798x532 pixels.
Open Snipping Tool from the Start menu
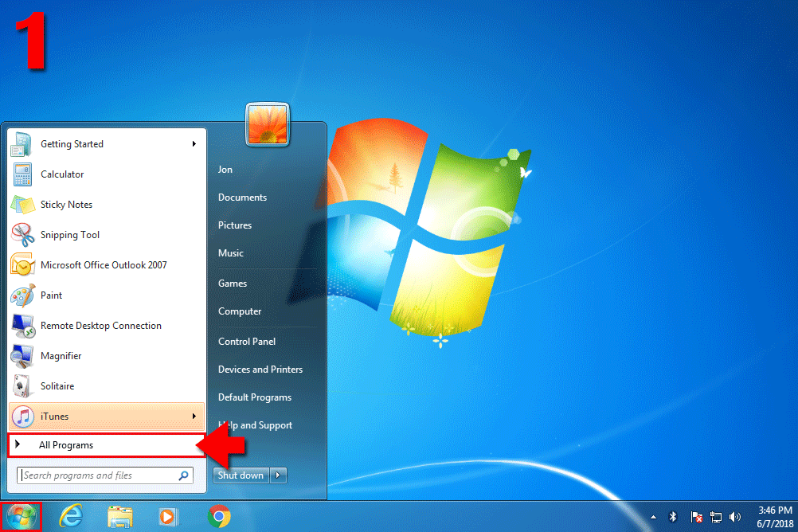(70, 235)
